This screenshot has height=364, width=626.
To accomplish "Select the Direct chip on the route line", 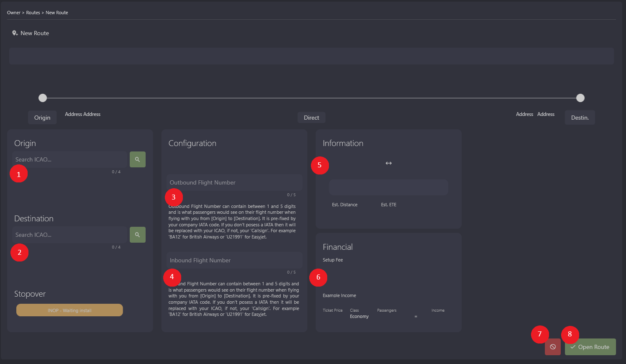I will (x=311, y=118).
